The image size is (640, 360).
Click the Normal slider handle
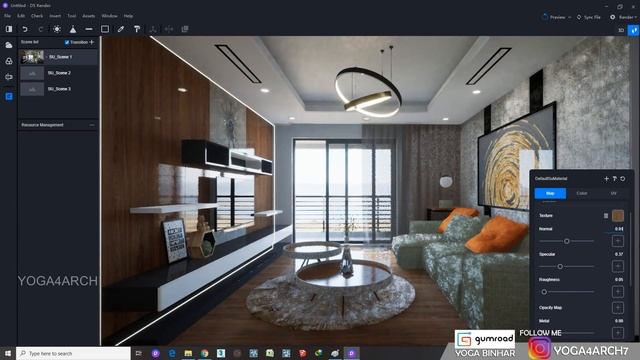(567, 241)
